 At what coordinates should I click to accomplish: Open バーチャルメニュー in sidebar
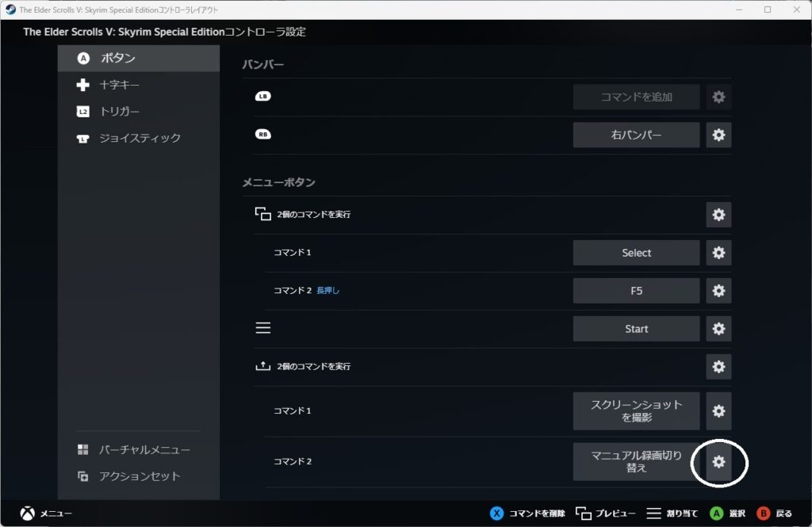(x=139, y=449)
